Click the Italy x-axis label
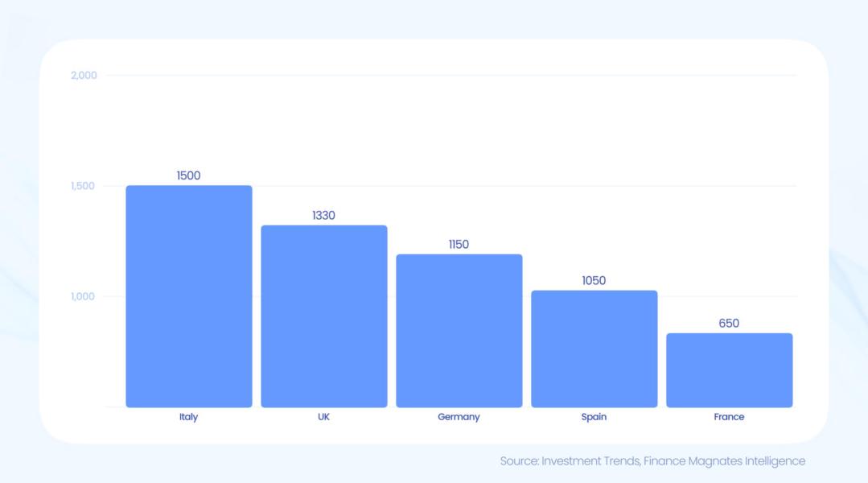Image resolution: width=868 pixels, height=483 pixels. 189,417
